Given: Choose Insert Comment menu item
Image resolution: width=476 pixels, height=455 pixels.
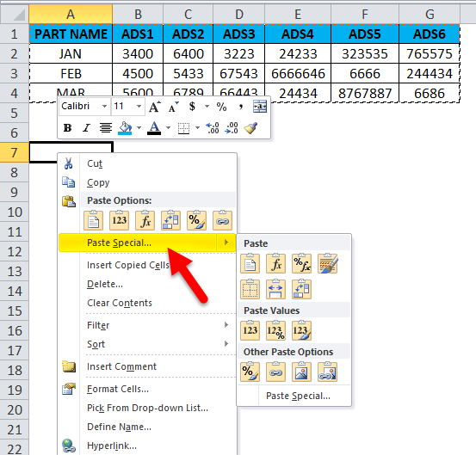Looking at the screenshot, I should 147,366.
